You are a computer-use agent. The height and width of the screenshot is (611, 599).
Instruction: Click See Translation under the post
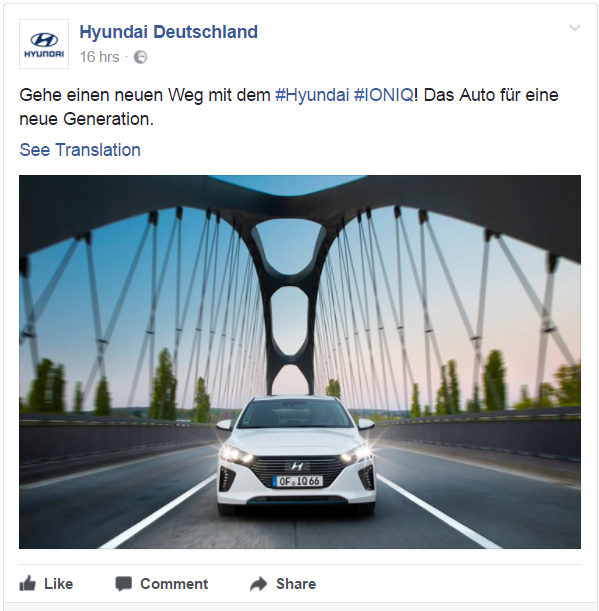[80, 150]
